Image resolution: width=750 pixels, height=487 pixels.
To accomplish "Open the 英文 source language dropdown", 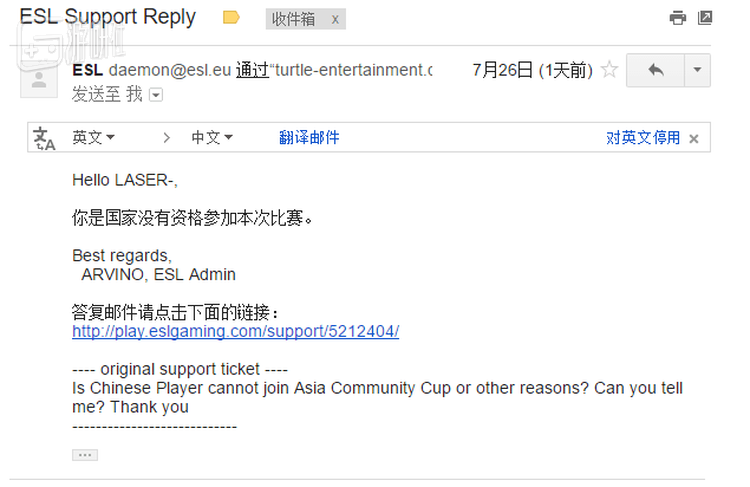I will click(x=93, y=138).
